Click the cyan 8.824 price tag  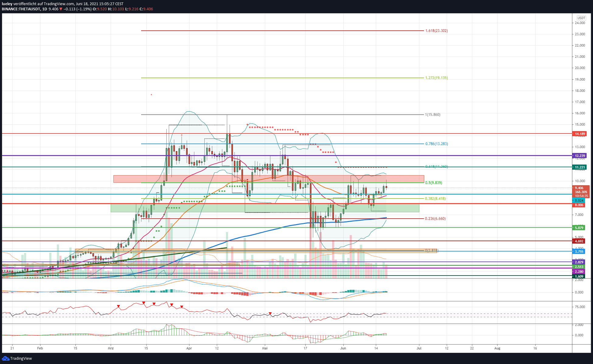(x=579, y=201)
